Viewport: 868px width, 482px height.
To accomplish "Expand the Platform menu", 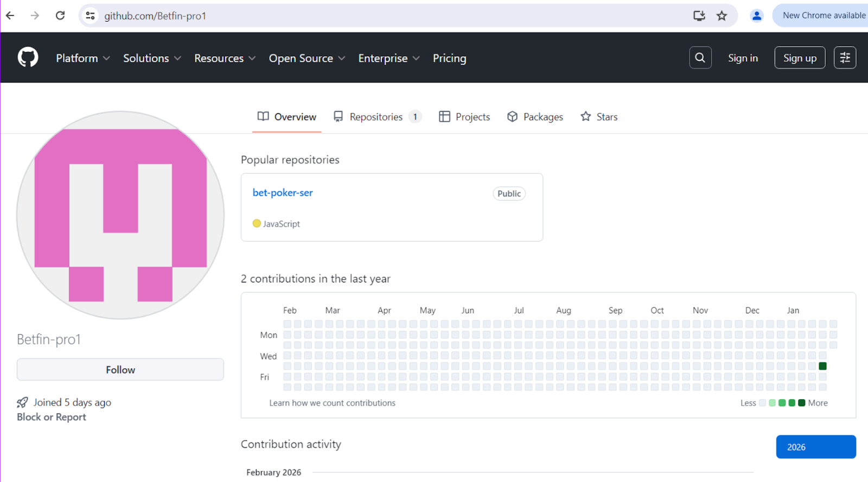I will pyautogui.click(x=83, y=58).
